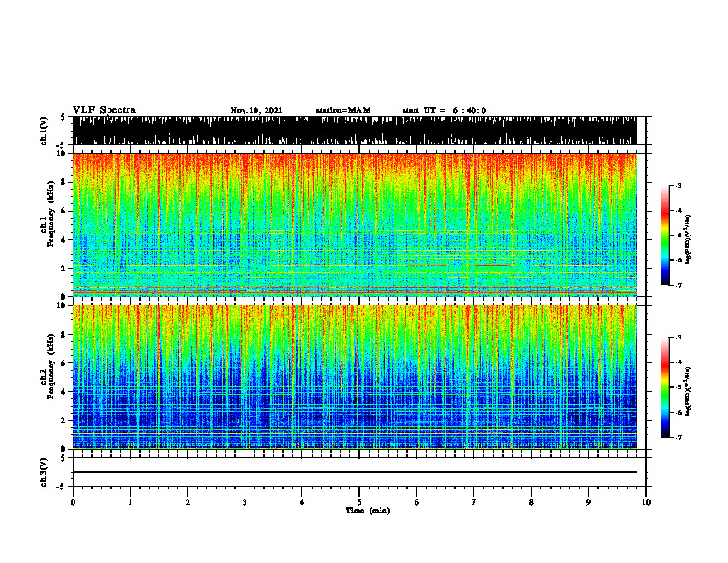
Task: Click time axis tick label "3"
Action: [x=245, y=502]
